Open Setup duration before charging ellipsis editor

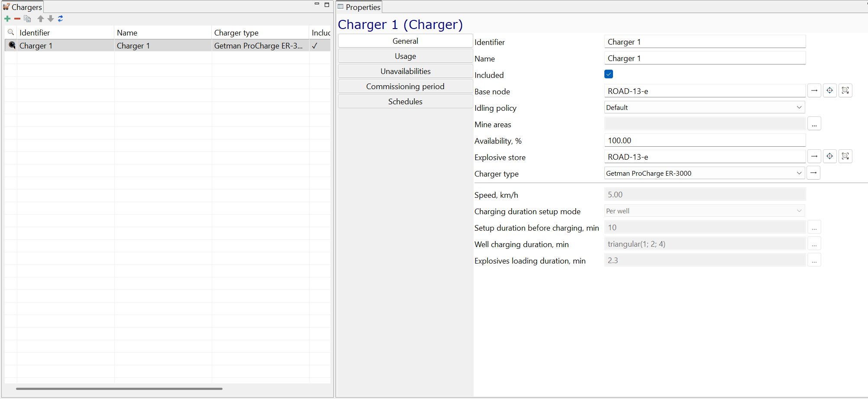coord(814,227)
